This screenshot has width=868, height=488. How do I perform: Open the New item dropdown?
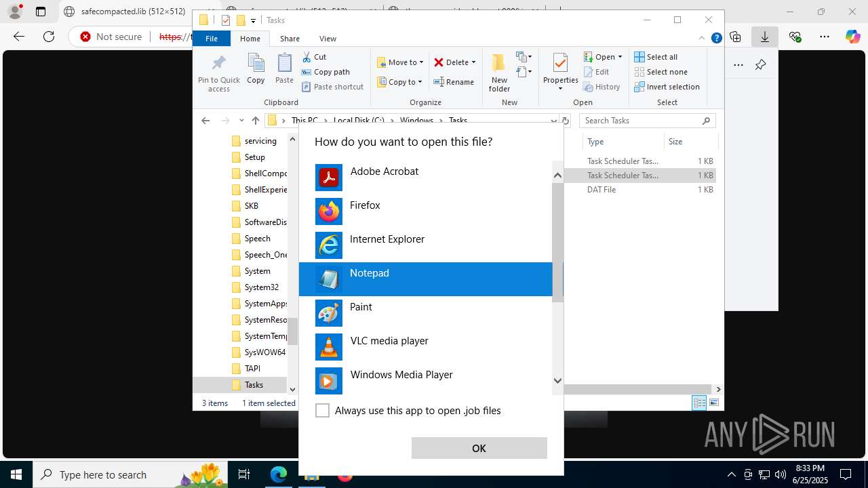(x=524, y=57)
